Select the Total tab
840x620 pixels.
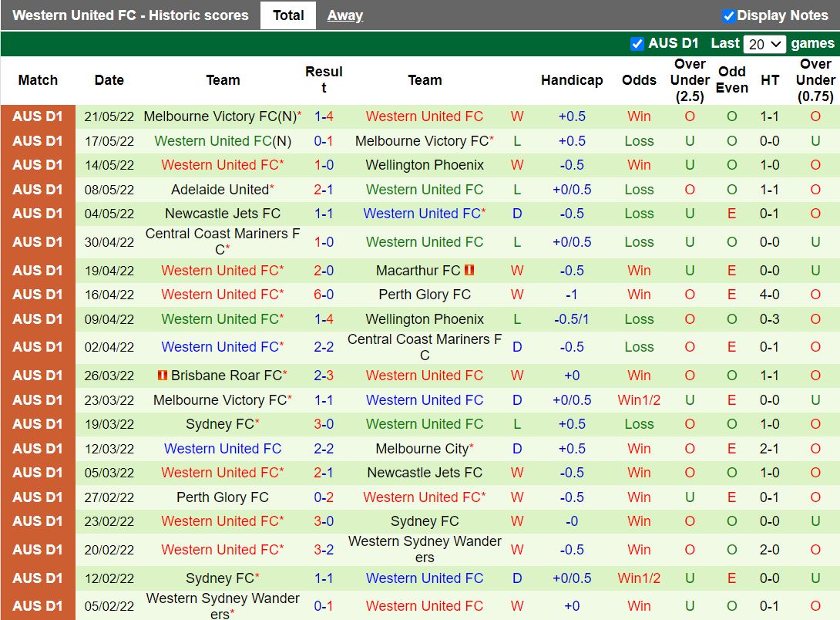pyautogui.click(x=288, y=15)
